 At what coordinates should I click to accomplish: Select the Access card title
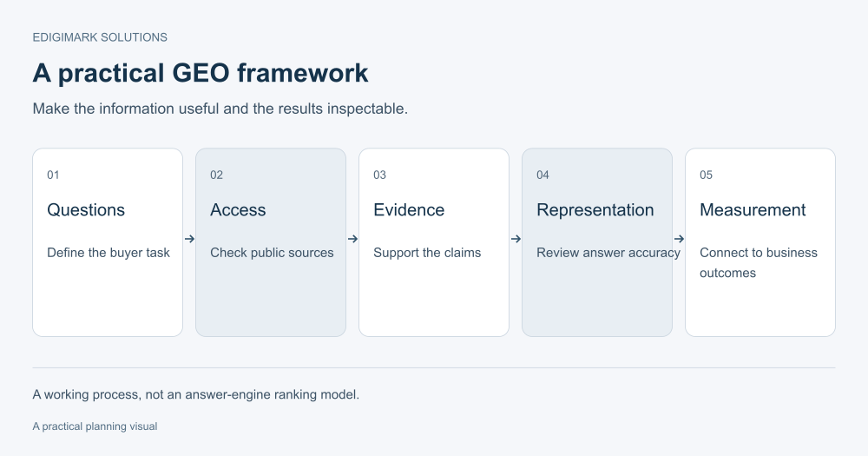tap(238, 210)
